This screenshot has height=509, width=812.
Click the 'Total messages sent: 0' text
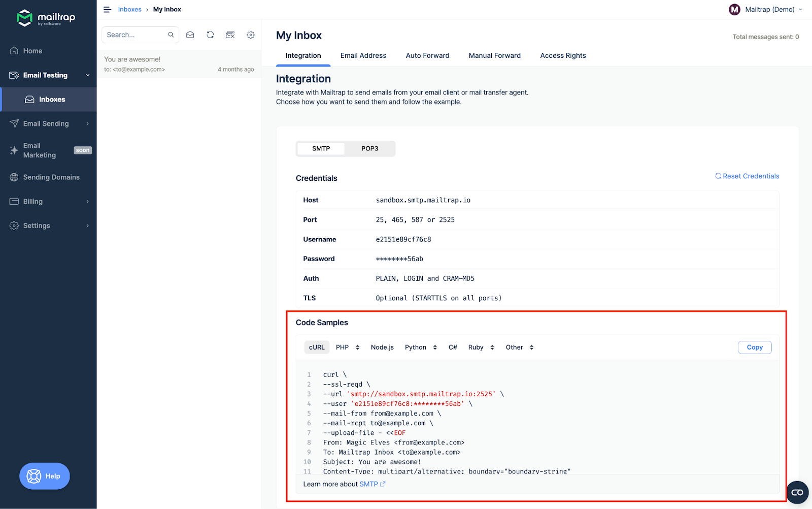click(x=766, y=37)
